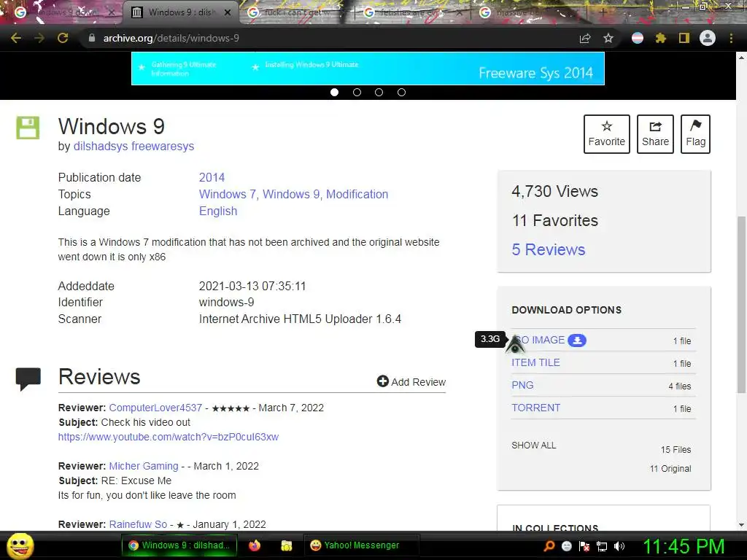The width and height of the screenshot is (747, 560).
Task: Click the flag with red X tray icon
Action: click(584, 546)
